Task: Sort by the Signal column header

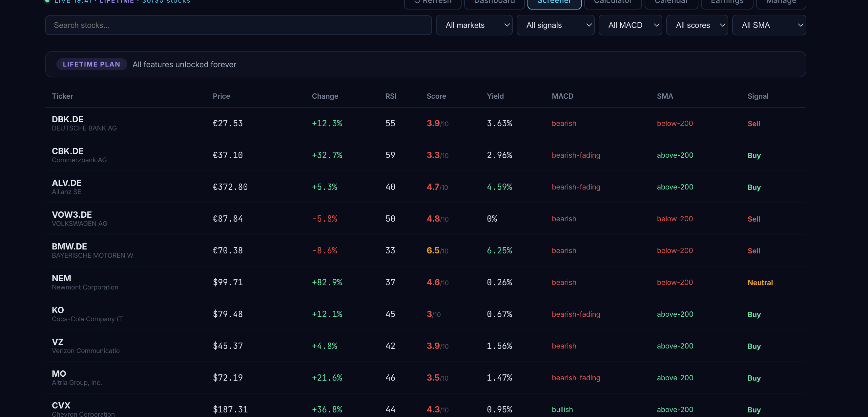Action: click(x=758, y=96)
